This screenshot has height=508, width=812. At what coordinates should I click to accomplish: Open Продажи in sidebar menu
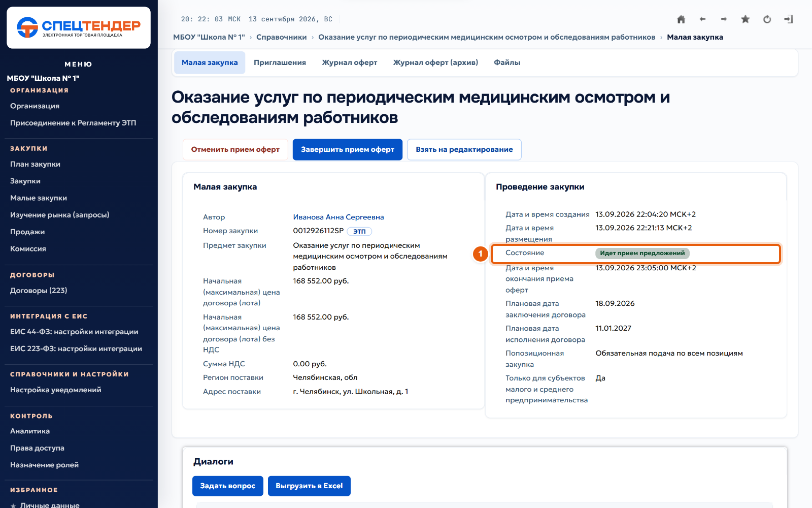27,232
